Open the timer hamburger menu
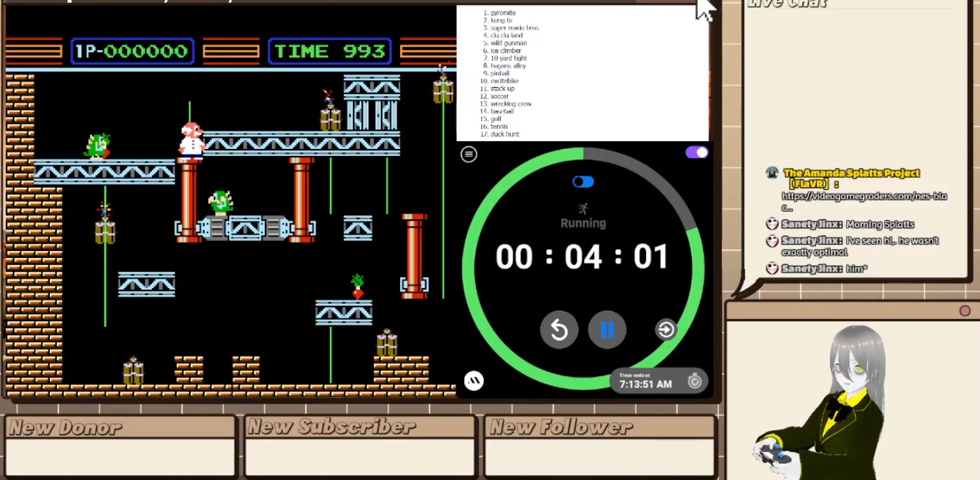The width and height of the screenshot is (980, 480). [469, 154]
